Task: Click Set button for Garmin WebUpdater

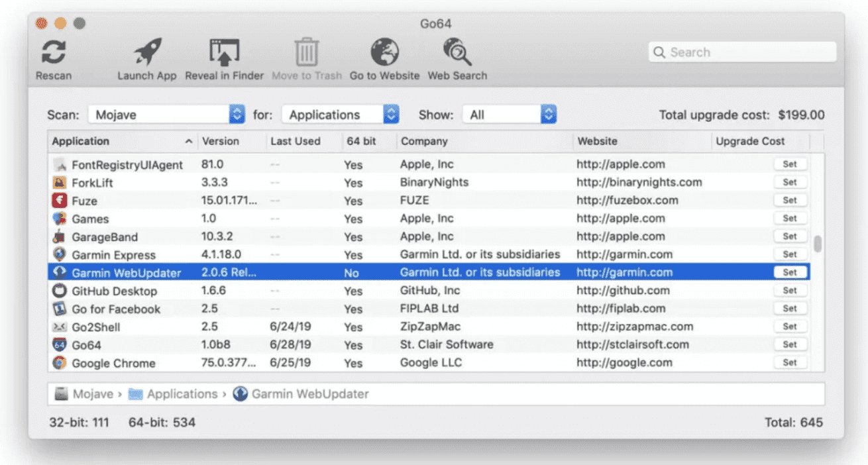Action: point(790,272)
